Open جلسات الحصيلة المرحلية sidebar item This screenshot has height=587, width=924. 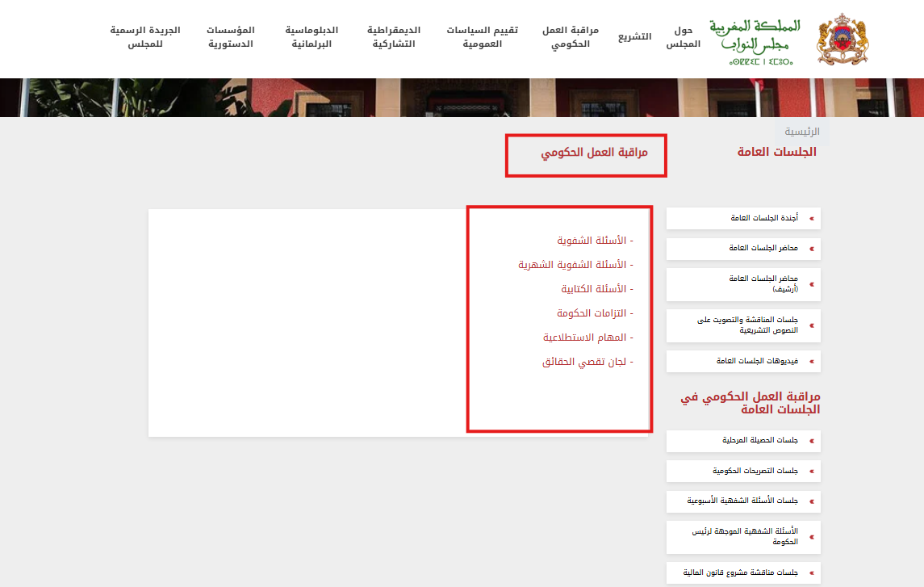743,441
